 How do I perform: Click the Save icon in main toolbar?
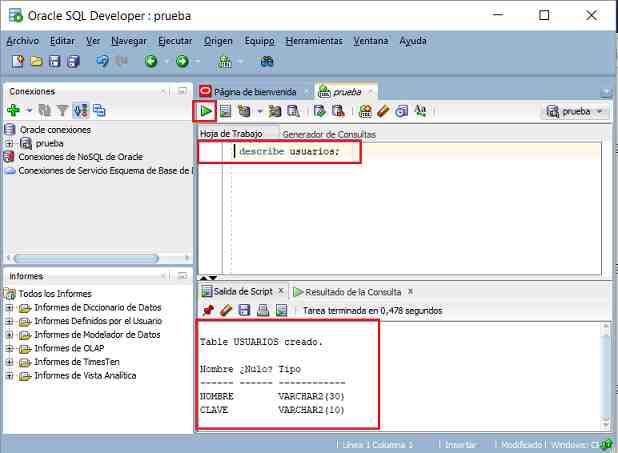coord(54,62)
